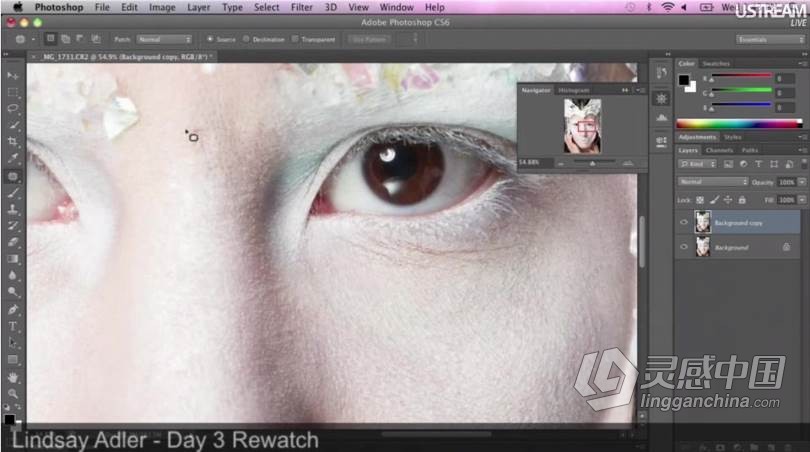Select the Dodge tool
Image resolution: width=810 pixels, height=452 pixels.
pyautogui.click(x=12, y=292)
